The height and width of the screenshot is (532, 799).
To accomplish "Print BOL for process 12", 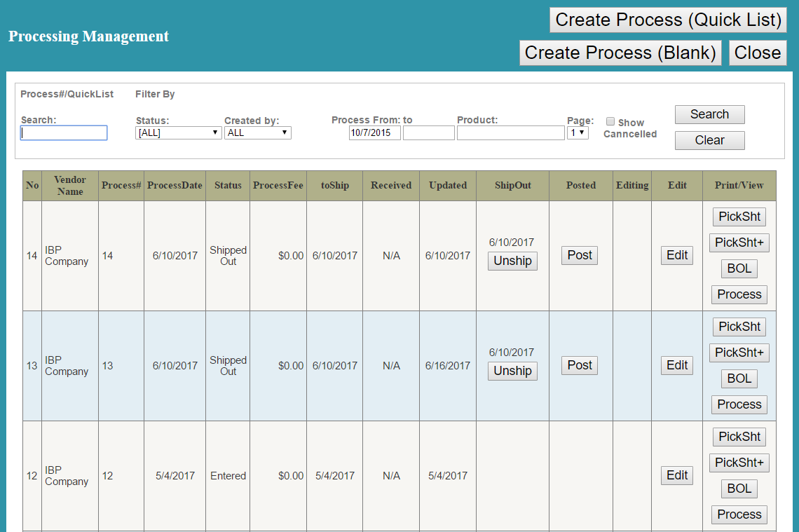I will pos(739,489).
